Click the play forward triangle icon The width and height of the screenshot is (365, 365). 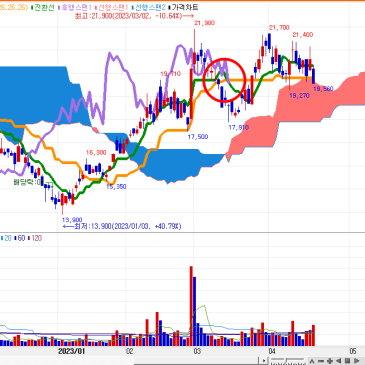[356, 361]
